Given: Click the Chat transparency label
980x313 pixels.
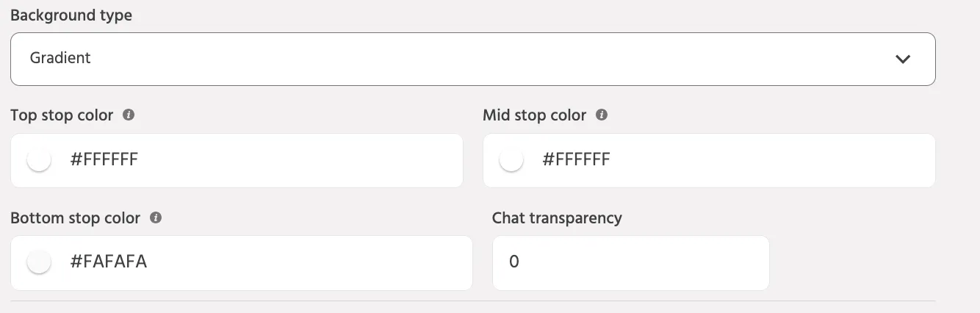Looking at the screenshot, I should (x=557, y=218).
